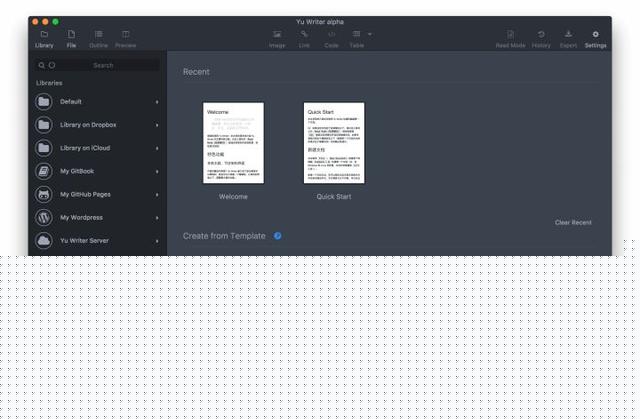Select Library on Dropbox folder icon
The height and width of the screenshot is (419, 640).
click(44, 125)
